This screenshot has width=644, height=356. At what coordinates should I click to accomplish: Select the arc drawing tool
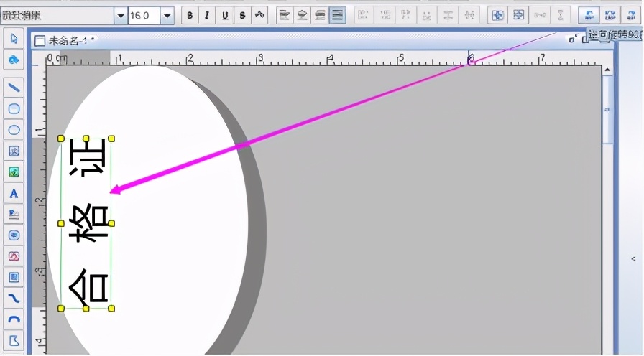14,319
